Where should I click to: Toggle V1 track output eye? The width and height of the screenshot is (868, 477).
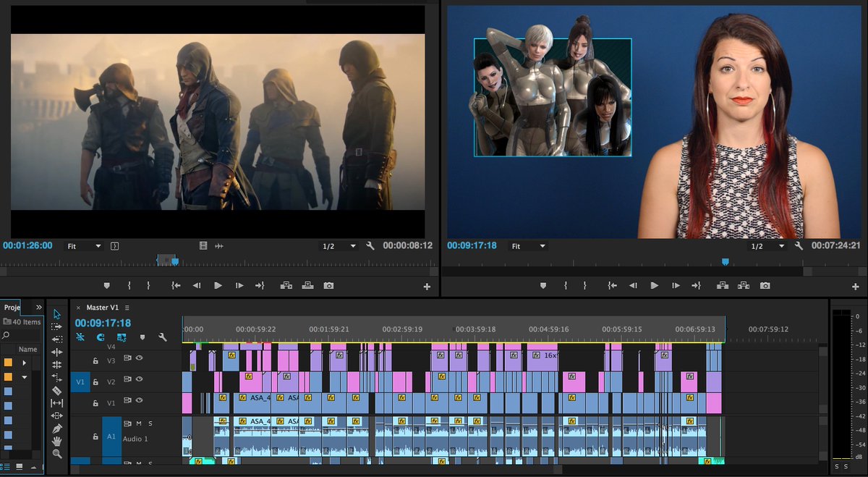139,400
